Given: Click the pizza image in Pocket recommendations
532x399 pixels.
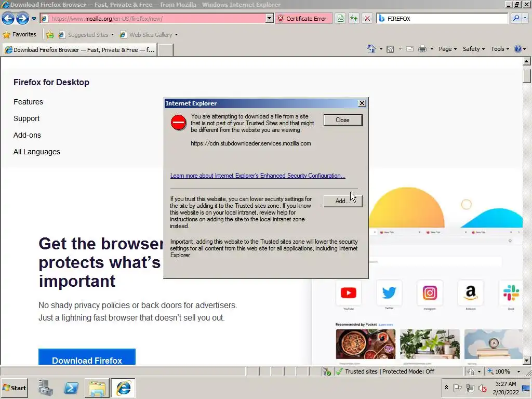Looking at the screenshot, I should coord(366,344).
